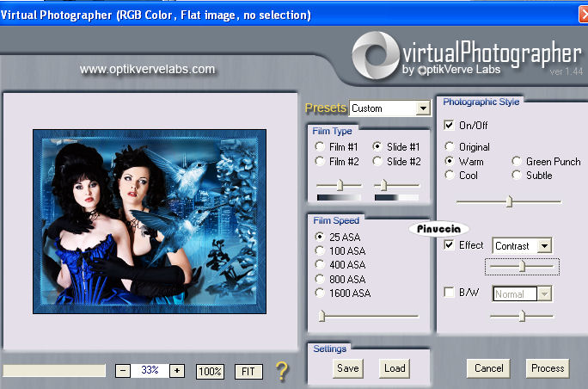Adjust the Film slider under Film #2
The image size is (588, 389).
point(340,185)
